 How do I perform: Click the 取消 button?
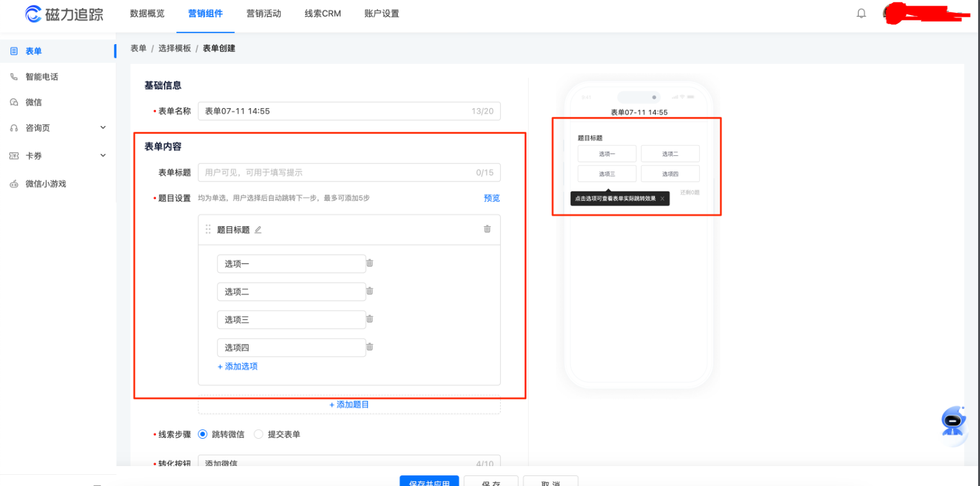551,482
